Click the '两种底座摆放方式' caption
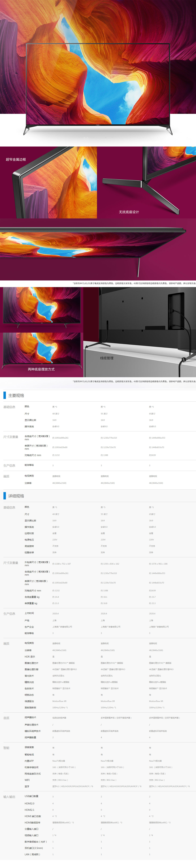 click(x=41, y=369)
